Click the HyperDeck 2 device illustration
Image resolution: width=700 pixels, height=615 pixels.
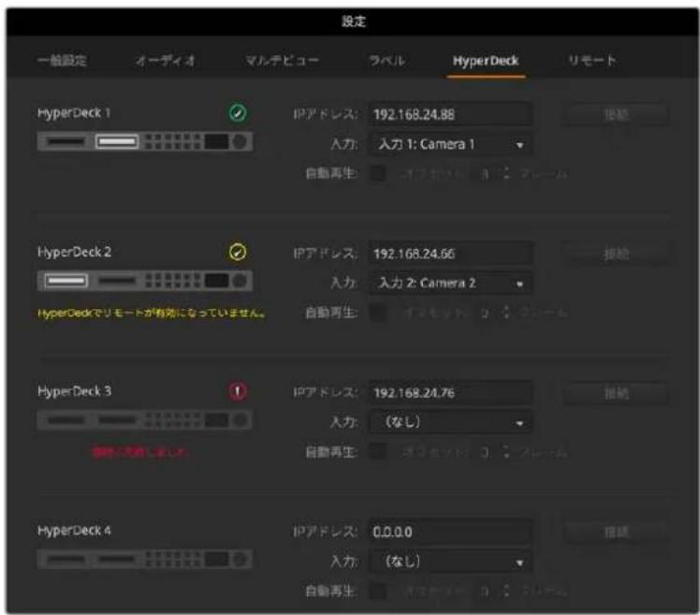click(145, 281)
